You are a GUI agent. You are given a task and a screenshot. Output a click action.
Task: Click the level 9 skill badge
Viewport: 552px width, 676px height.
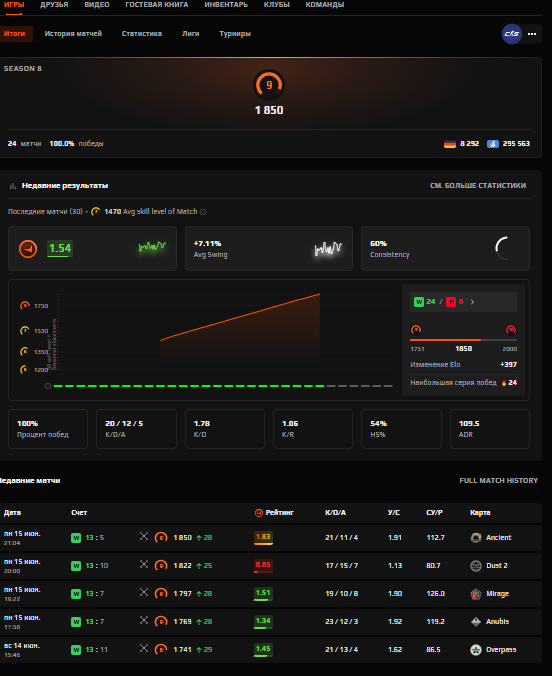tap(269, 85)
